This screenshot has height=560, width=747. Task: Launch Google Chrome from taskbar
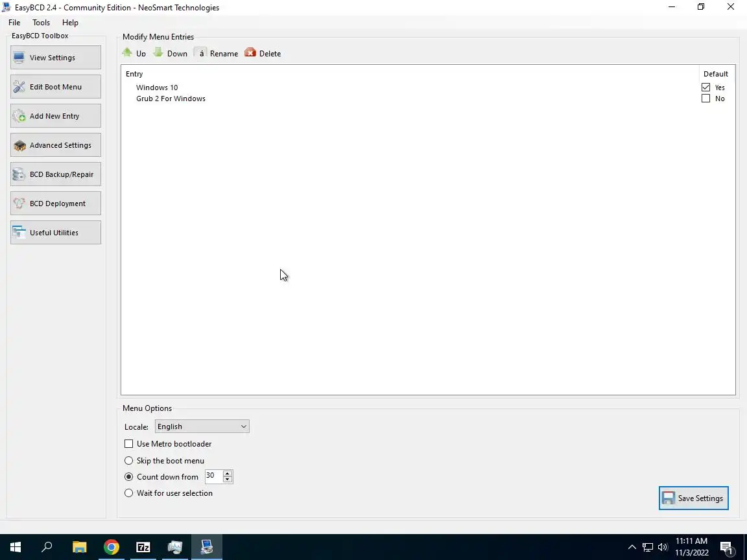tap(112, 547)
